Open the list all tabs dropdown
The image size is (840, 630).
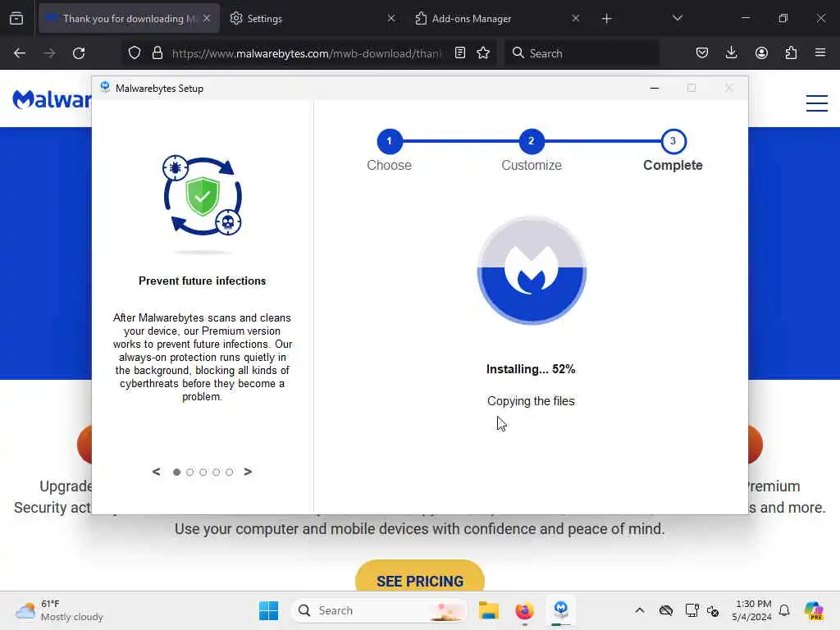(677, 18)
